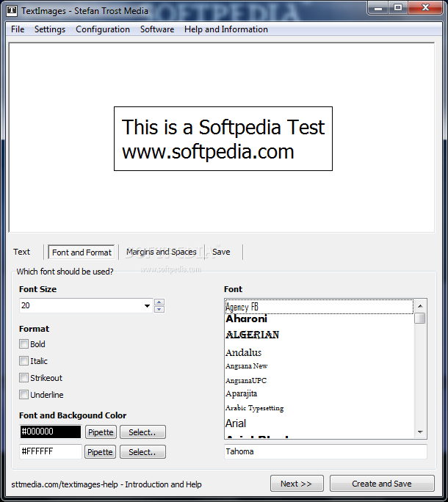Click the preview image text box
448x502 pixels.
(223, 139)
